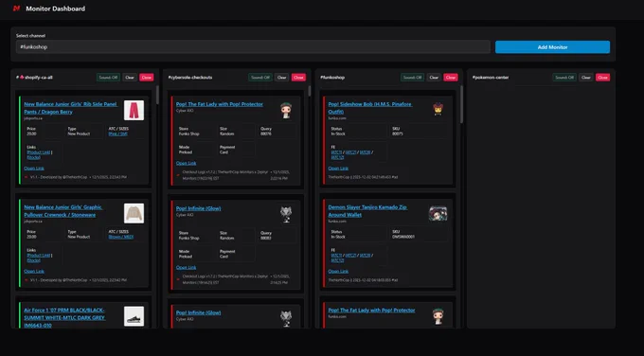Screen dimensions: 644x356
Task: Click Open Link in cybersole Fat Lady card
Action: pos(186,164)
